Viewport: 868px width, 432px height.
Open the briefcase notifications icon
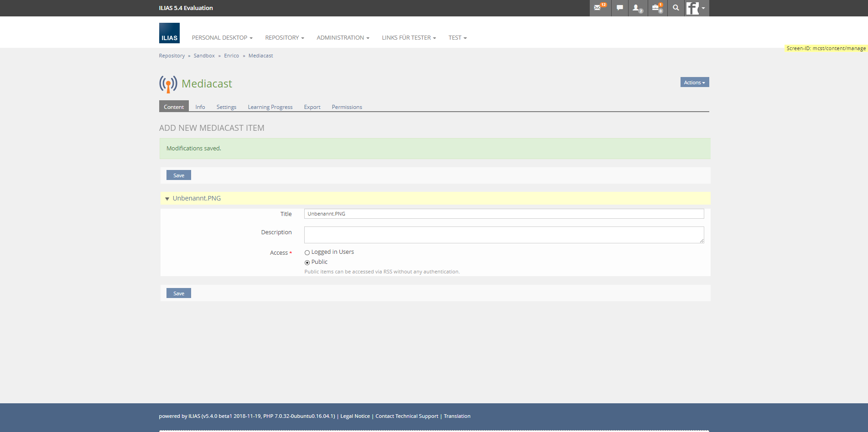656,8
